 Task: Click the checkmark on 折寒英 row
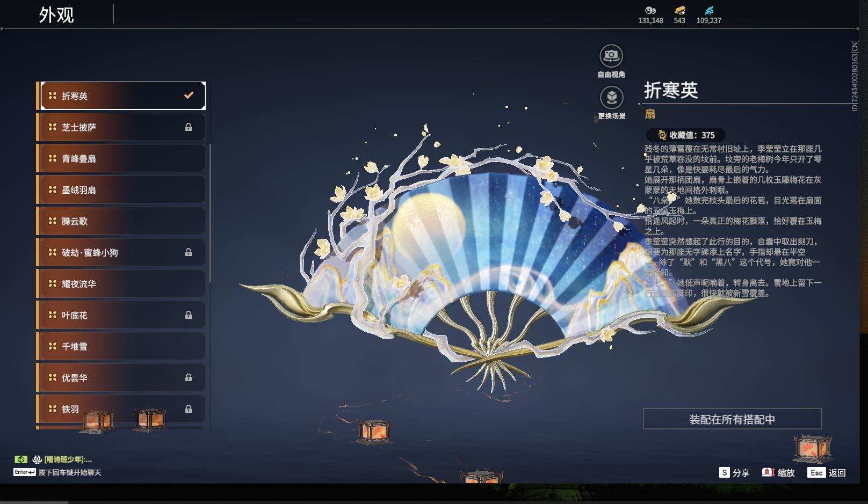pos(189,95)
